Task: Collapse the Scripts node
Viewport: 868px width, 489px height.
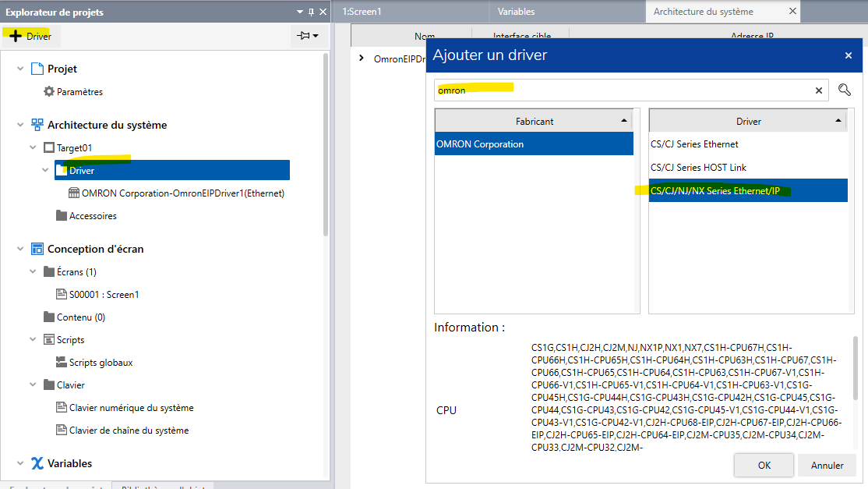Action: [33, 339]
